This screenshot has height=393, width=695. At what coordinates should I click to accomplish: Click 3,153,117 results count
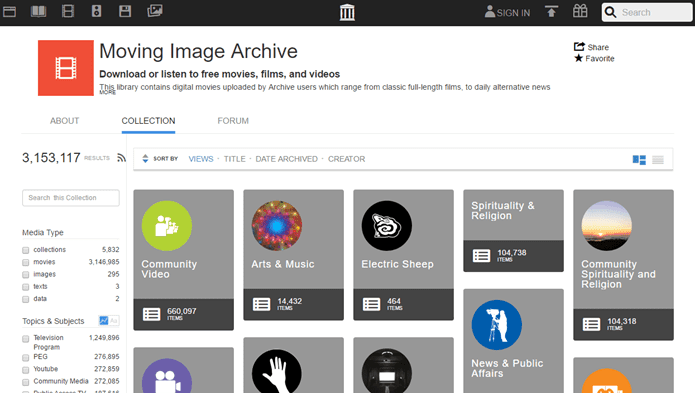pos(51,158)
